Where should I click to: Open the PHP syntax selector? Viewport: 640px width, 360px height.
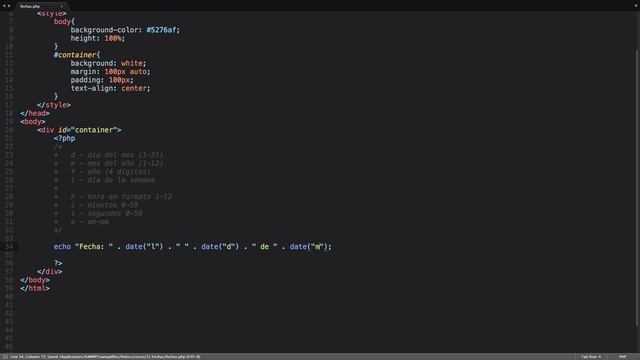(x=622, y=357)
